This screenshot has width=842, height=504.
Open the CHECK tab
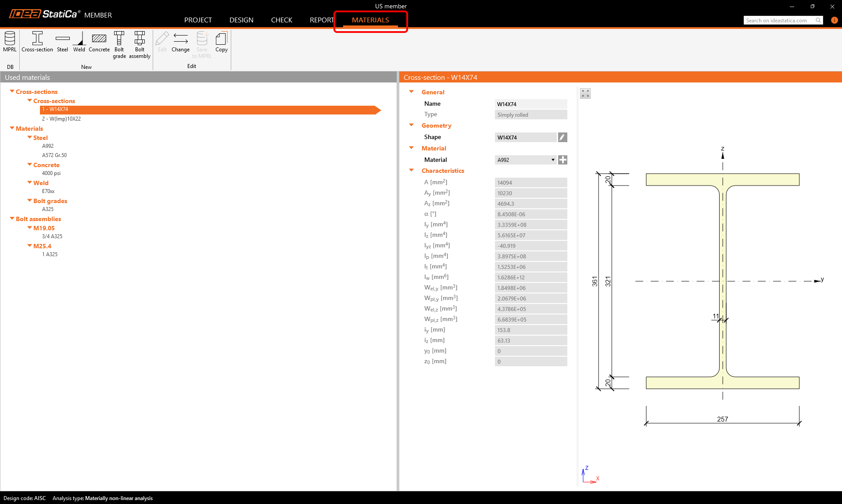(x=281, y=20)
